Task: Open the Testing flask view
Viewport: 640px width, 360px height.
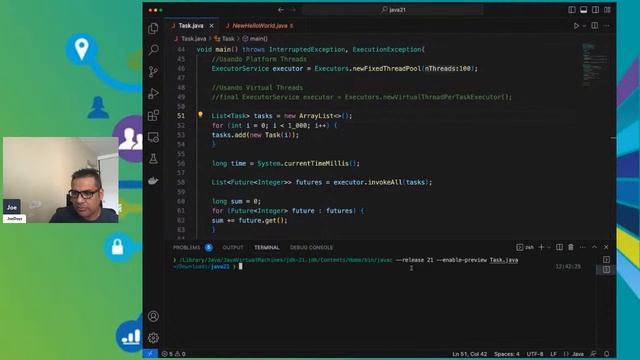Action: pos(153,158)
